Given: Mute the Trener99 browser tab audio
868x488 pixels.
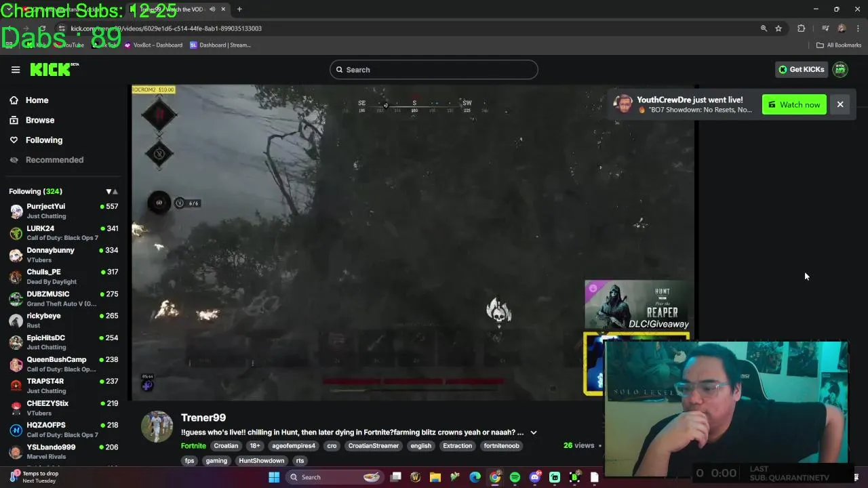Looking at the screenshot, I should [x=212, y=9].
